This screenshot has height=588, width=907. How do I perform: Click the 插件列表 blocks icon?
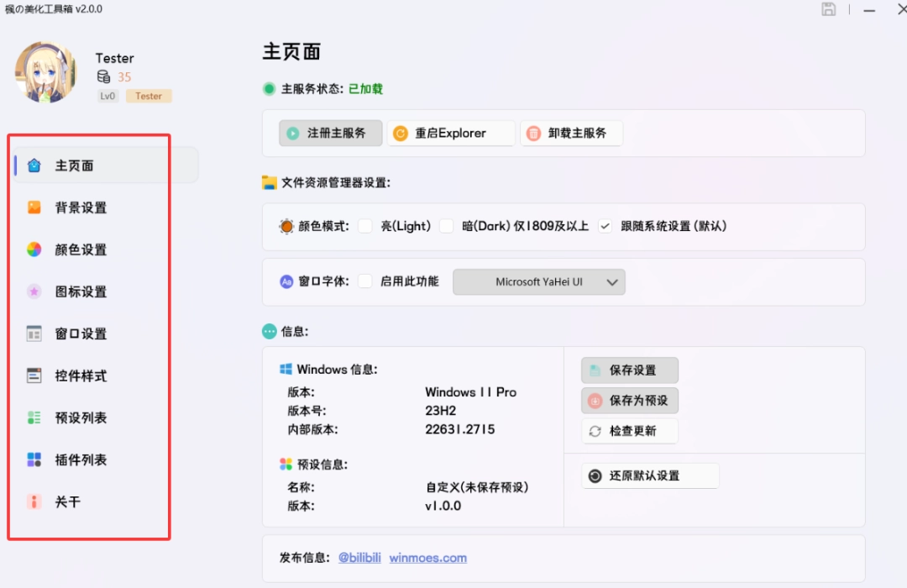[34, 459]
